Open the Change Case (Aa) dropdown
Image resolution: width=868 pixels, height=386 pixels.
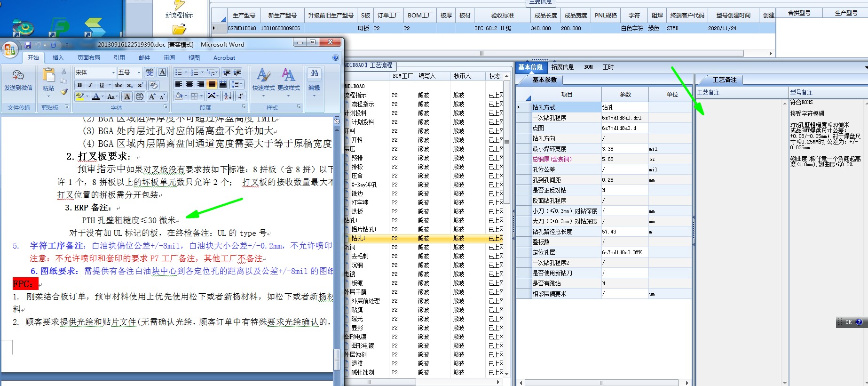coord(112,96)
